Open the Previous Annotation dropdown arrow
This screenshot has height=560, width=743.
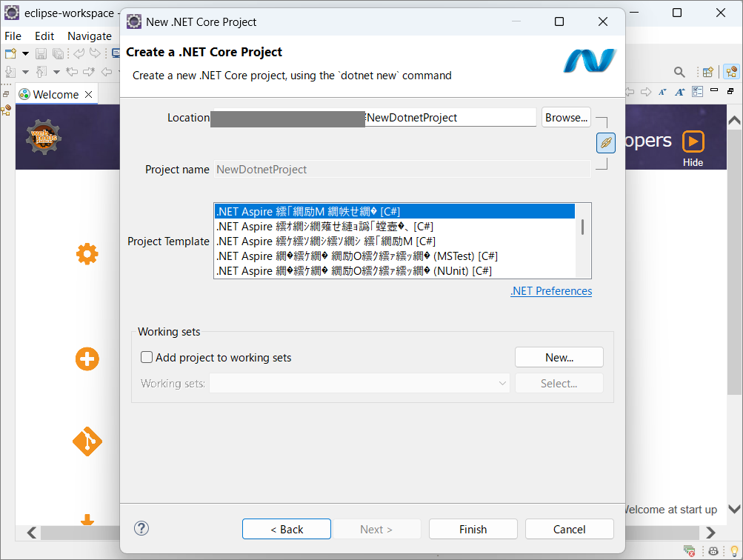click(x=56, y=72)
